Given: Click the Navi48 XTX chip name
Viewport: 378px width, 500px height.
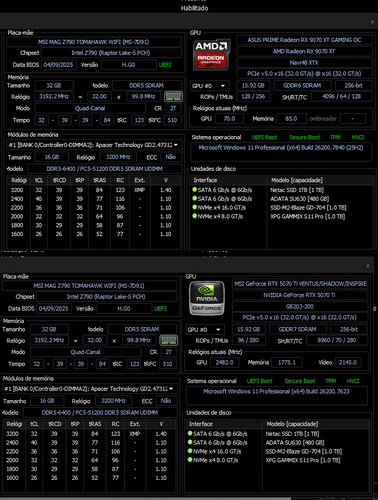Looking at the screenshot, I should coord(304,62).
